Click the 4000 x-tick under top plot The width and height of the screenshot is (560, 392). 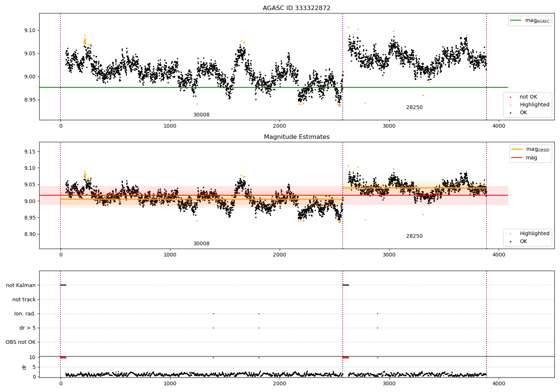(x=499, y=126)
